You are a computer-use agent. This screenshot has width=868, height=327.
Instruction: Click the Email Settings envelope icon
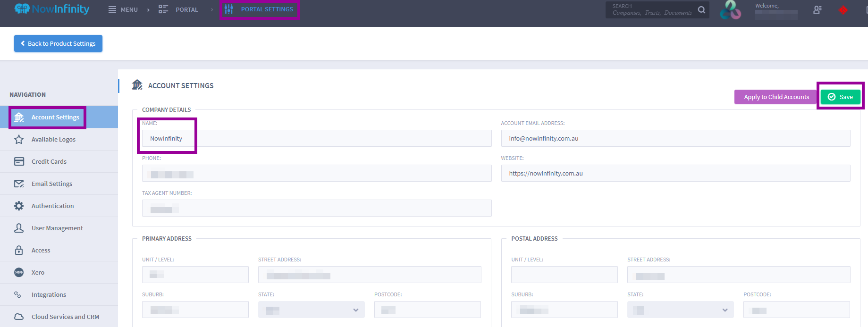point(19,184)
